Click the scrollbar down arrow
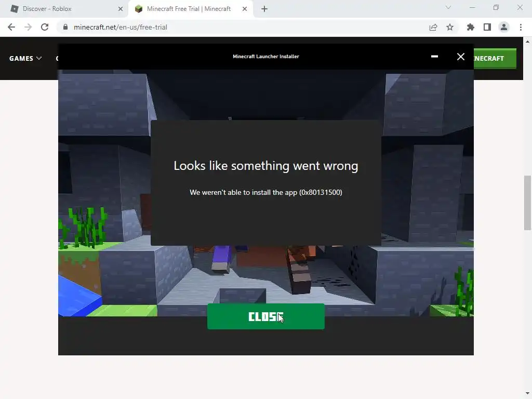This screenshot has width=532, height=399. pos(527,394)
